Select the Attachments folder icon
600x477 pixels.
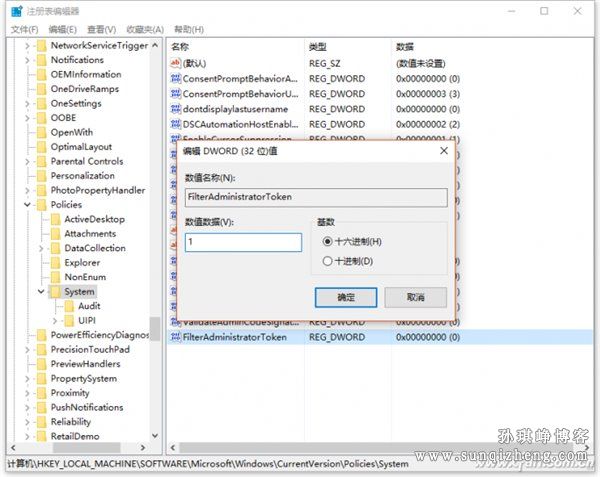coord(55,234)
